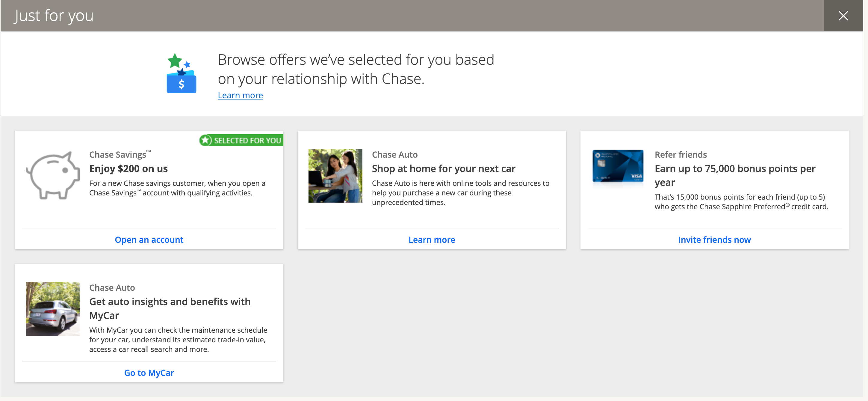Click the Just for you header title
This screenshot has height=401, width=868.
click(54, 16)
